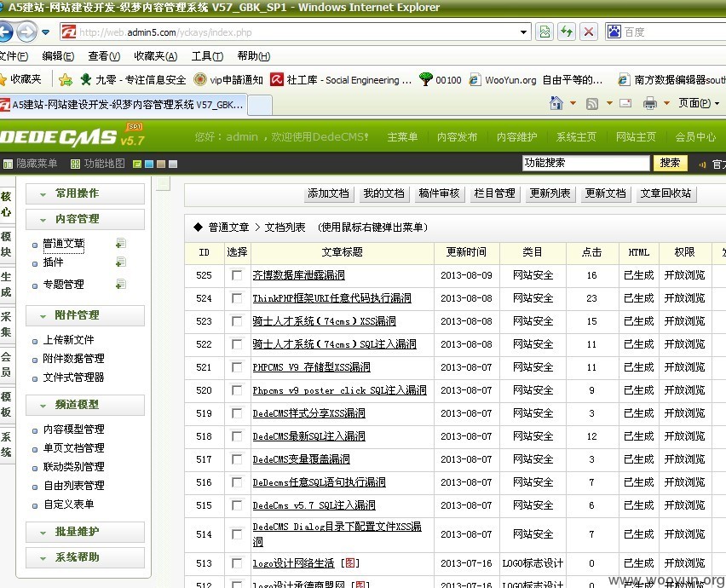
Task: Refresh the page with the green arrows
Action: (x=567, y=32)
